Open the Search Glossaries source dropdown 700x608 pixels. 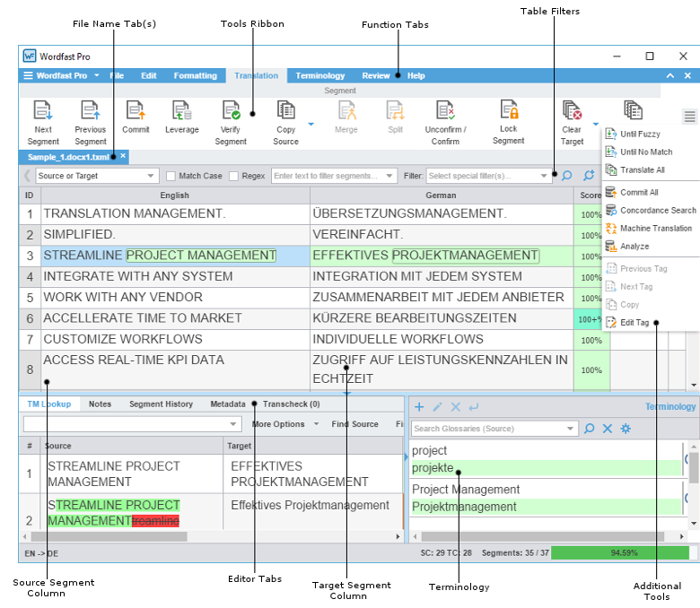click(x=571, y=430)
